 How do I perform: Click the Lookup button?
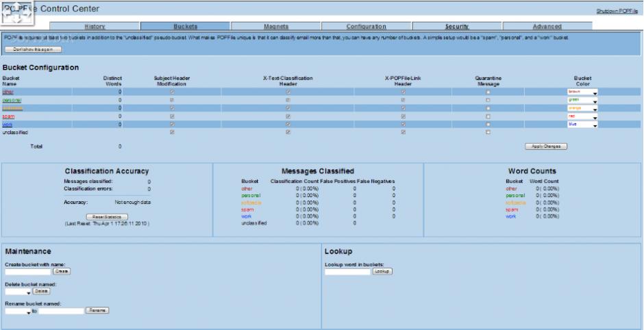point(382,271)
